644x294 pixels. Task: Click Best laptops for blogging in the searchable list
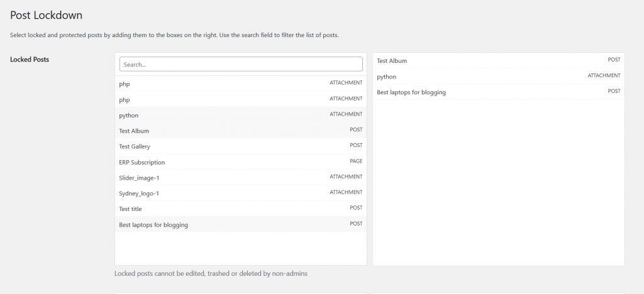pyautogui.click(x=241, y=224)
